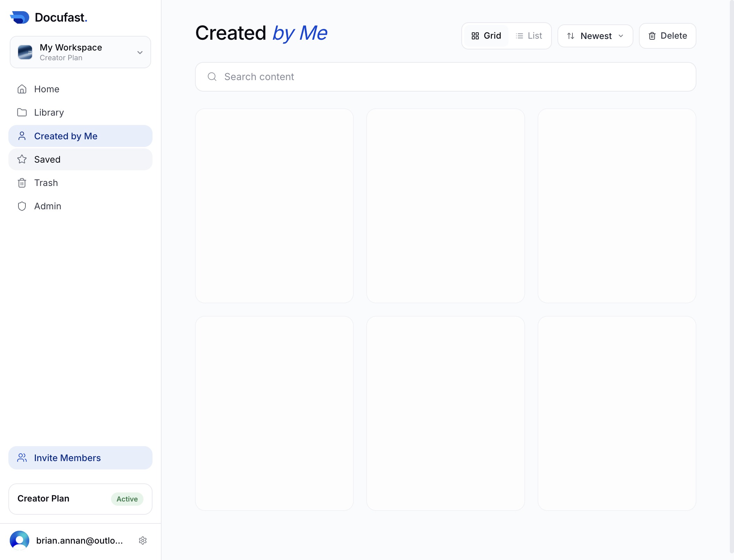Click the Newest dropdown chevron

tap(621, 36)
